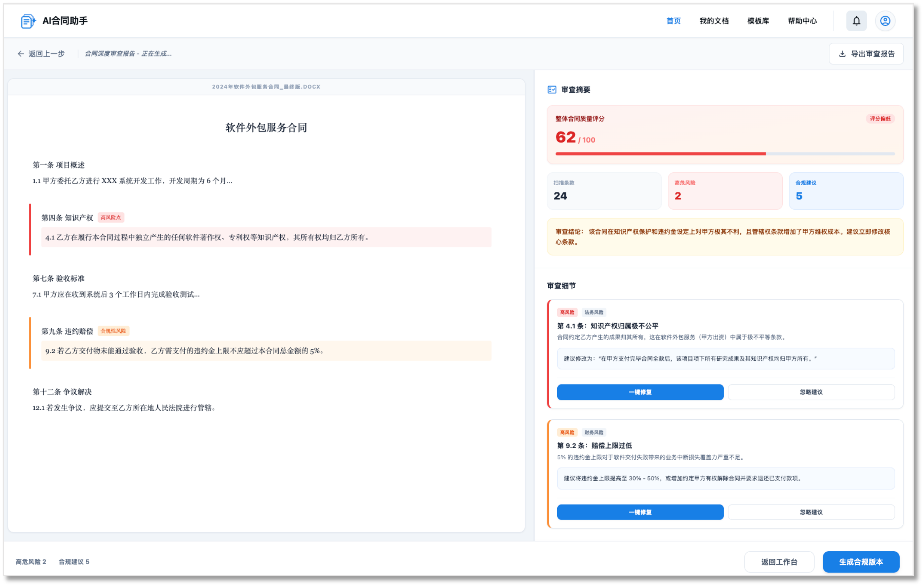Click 忽略建议 for 第 4.1 条
The height and width of the screenshot is (587, 924).
[811, 392]
